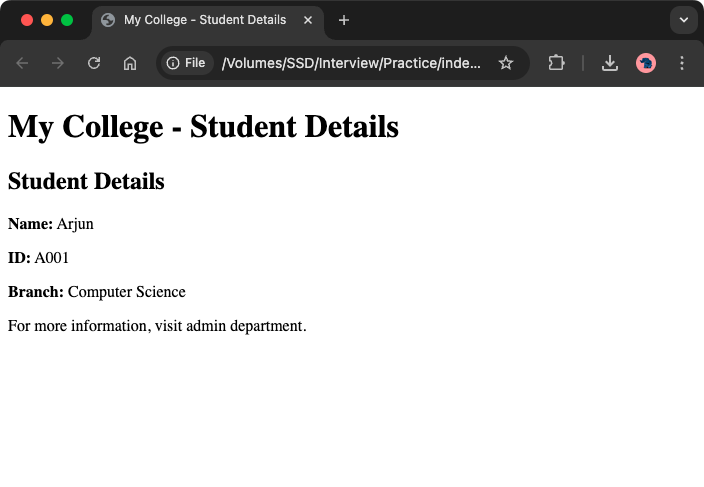This screenshot has height=487, width=704.
Task: Click the globe favicon on the tab
Action: pyautogui.click(x=108, y=20)
